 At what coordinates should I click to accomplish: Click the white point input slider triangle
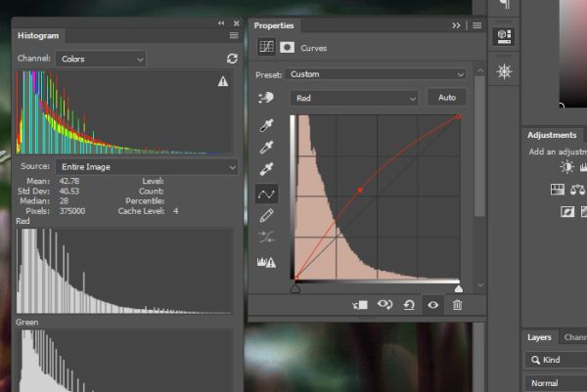tap(458, 288)
